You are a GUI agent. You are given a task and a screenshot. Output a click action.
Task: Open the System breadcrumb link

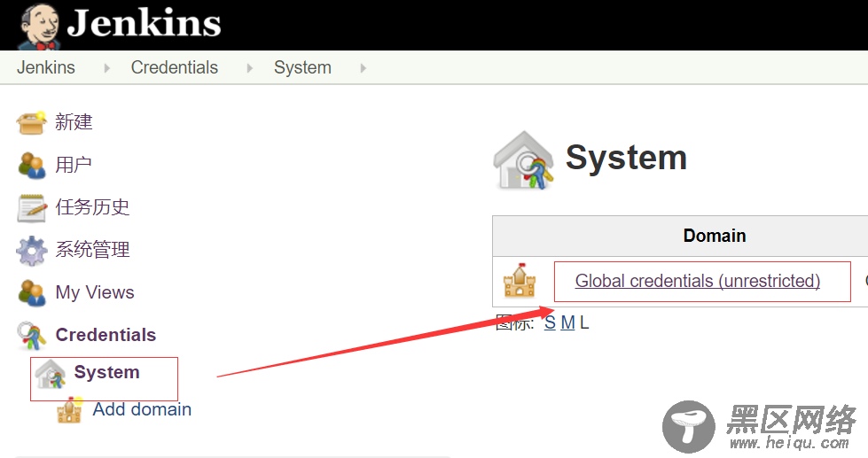click(303, 67)
